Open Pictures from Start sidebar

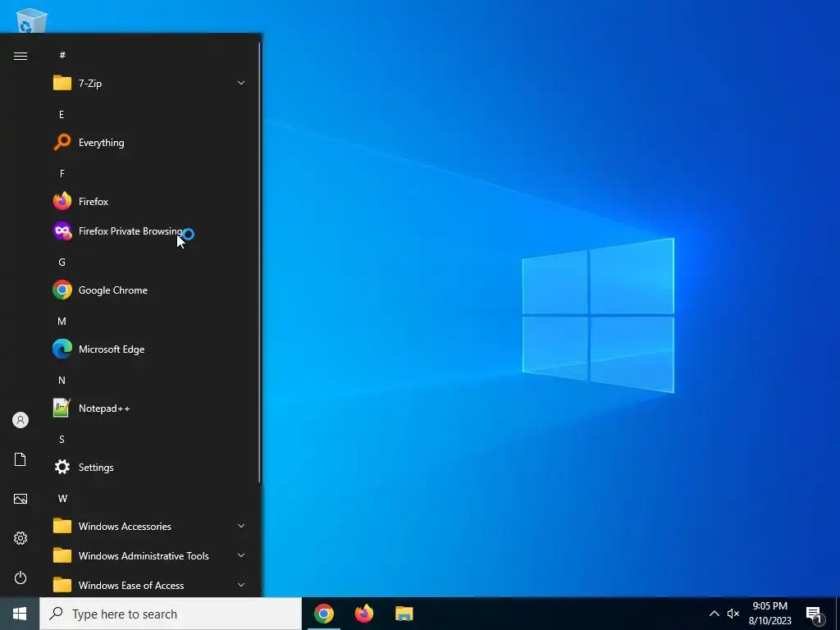click(21, 499)
